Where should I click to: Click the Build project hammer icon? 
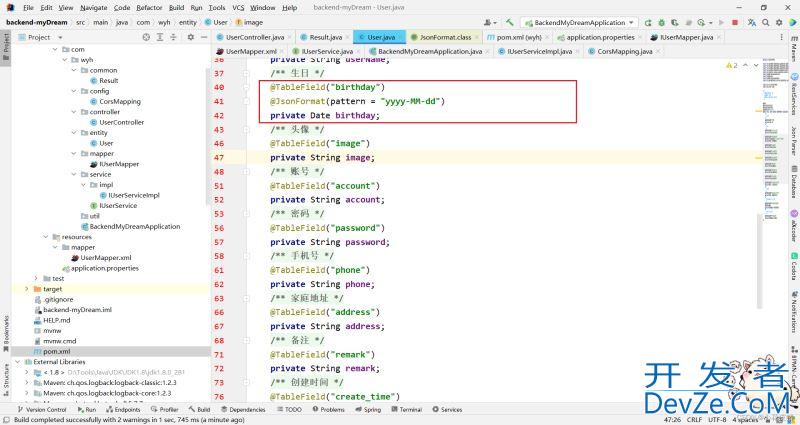coord(510,22)
